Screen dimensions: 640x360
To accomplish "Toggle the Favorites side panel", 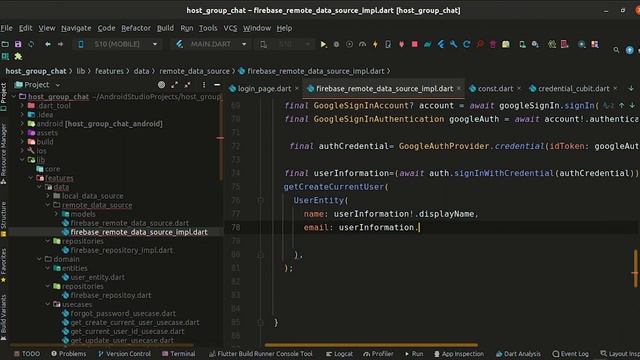I will coord(4,265).
